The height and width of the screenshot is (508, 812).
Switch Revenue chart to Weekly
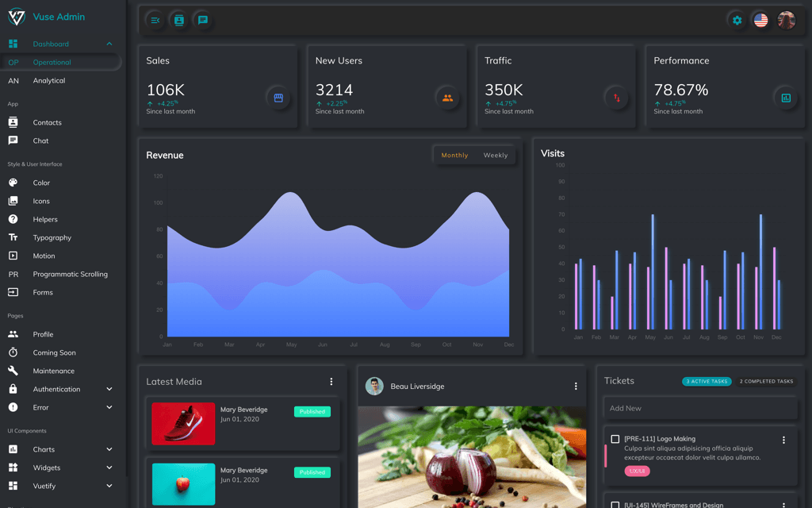(496, 155)
